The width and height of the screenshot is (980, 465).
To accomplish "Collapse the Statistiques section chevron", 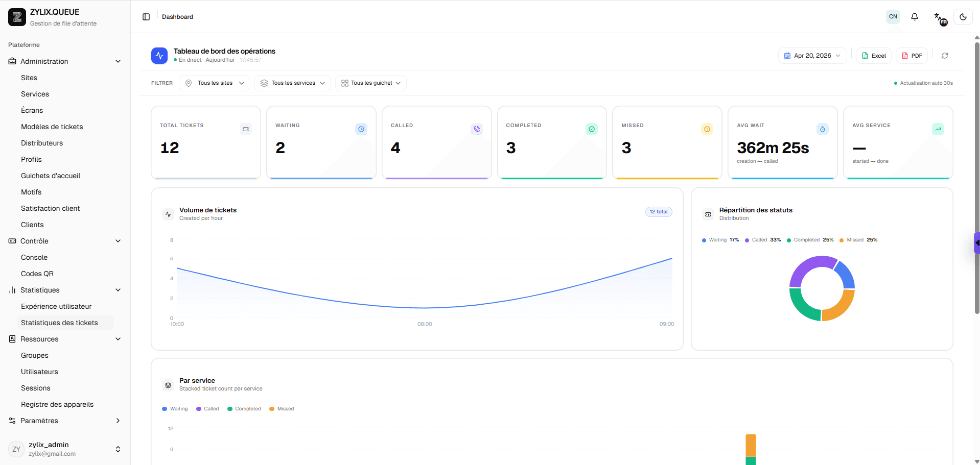I will (118, 290).
